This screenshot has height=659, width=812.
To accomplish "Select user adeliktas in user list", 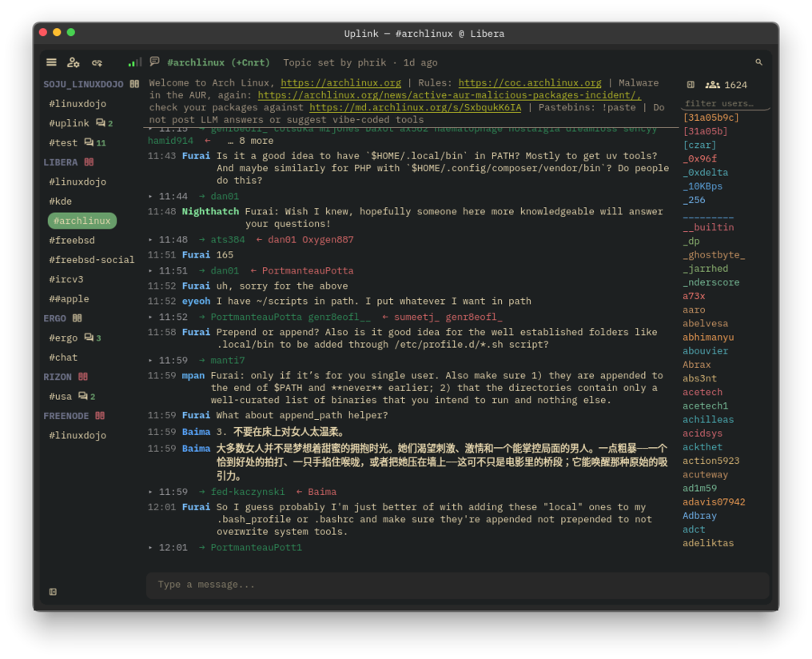I will pyautogui.click(x=708, y=544).
